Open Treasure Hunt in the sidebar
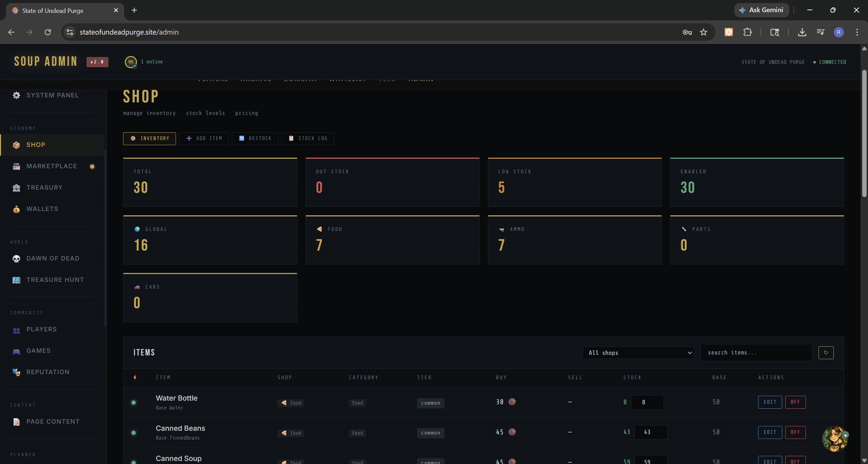 pos(52,280)
